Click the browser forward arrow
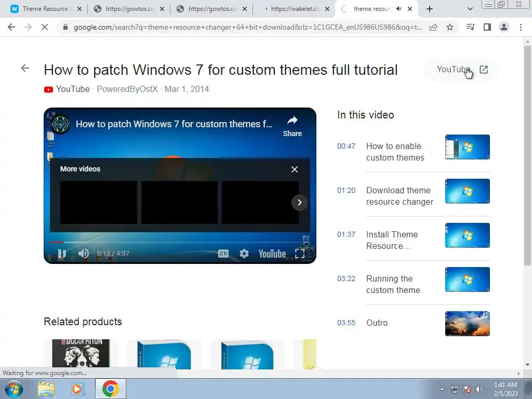This screenshot has width=532, height=399. pos(28,27)
